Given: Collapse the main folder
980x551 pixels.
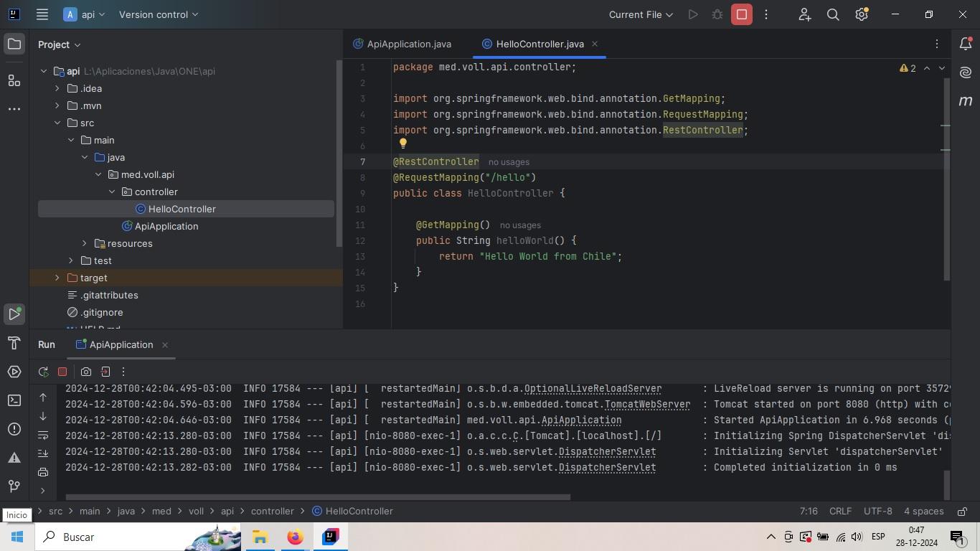Looking at the screenshot, I should coord(71,140).
